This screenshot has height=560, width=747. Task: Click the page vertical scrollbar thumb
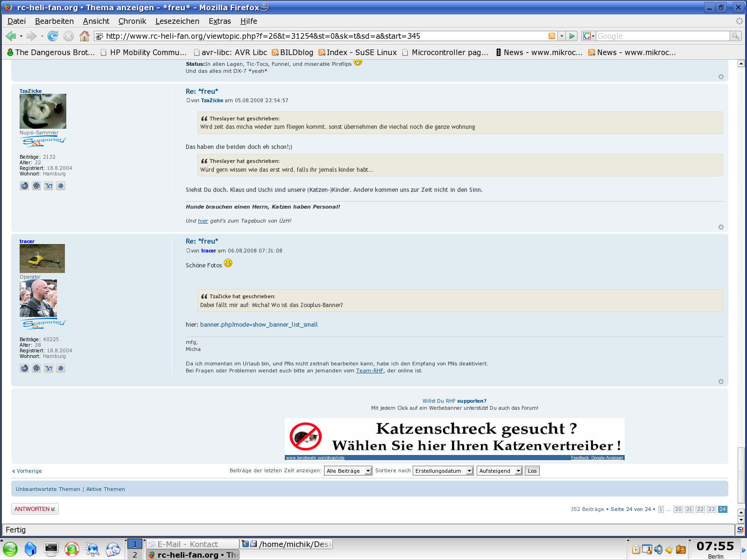tap(741, 475)
